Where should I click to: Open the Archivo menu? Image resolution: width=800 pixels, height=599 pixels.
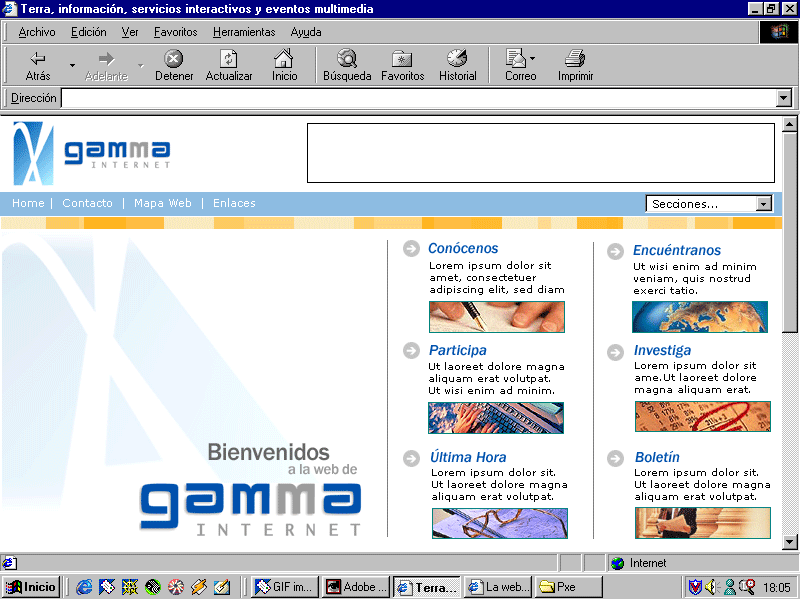pyautogui.click(x=37, y=32)
